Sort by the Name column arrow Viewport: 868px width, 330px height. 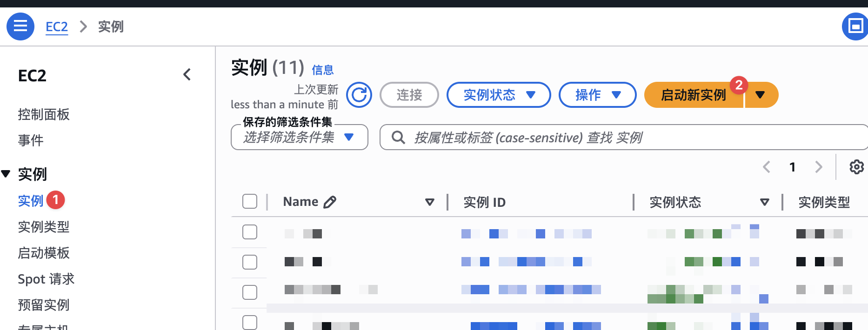pyautogui.click(x=430, y=202)
